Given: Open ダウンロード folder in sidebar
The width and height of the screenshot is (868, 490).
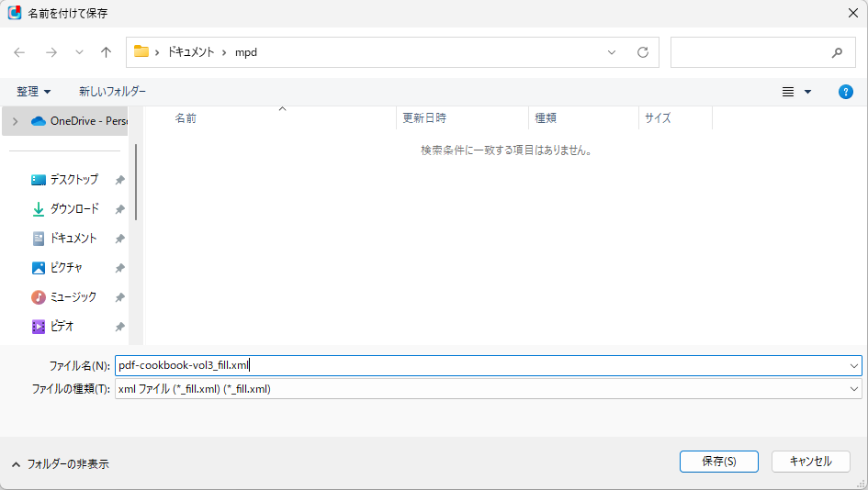Looking at the screenshot, I should pyautogui.click(x=73, y=209).
